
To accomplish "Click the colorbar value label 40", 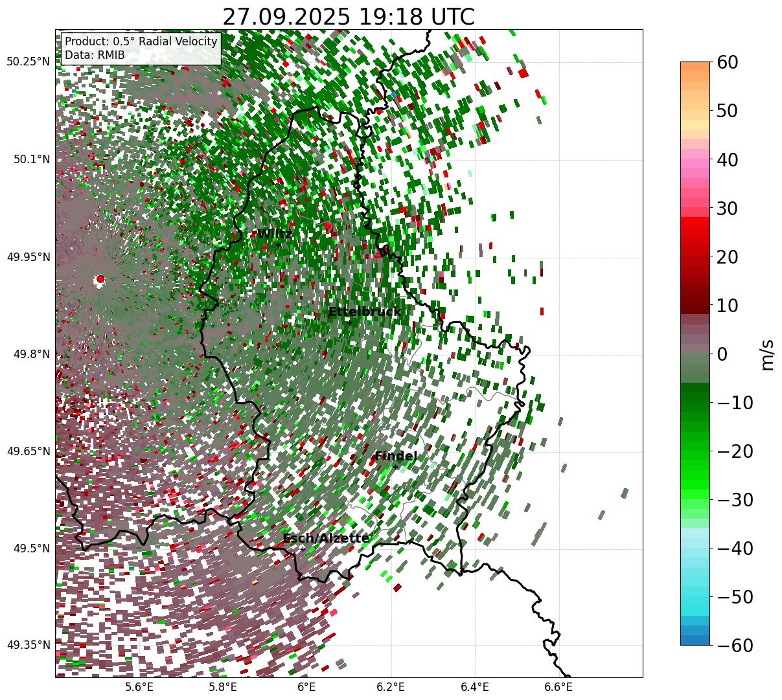I will click(x=728, y=159).
